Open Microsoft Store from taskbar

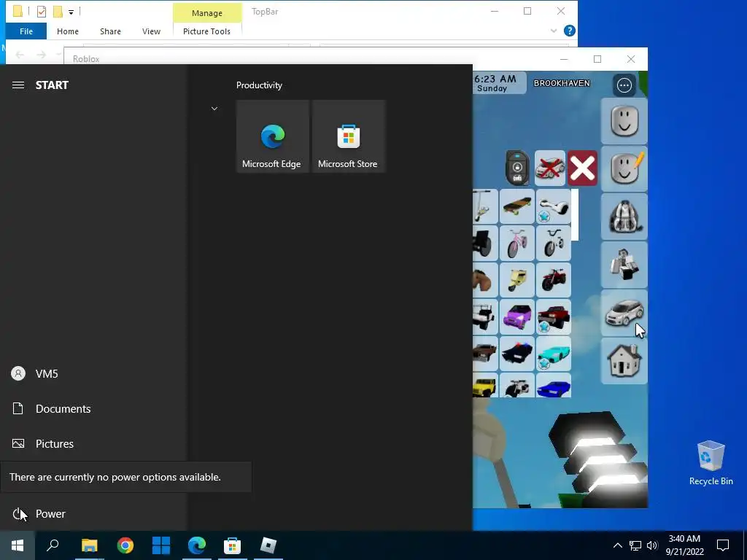tap(233, 545)
